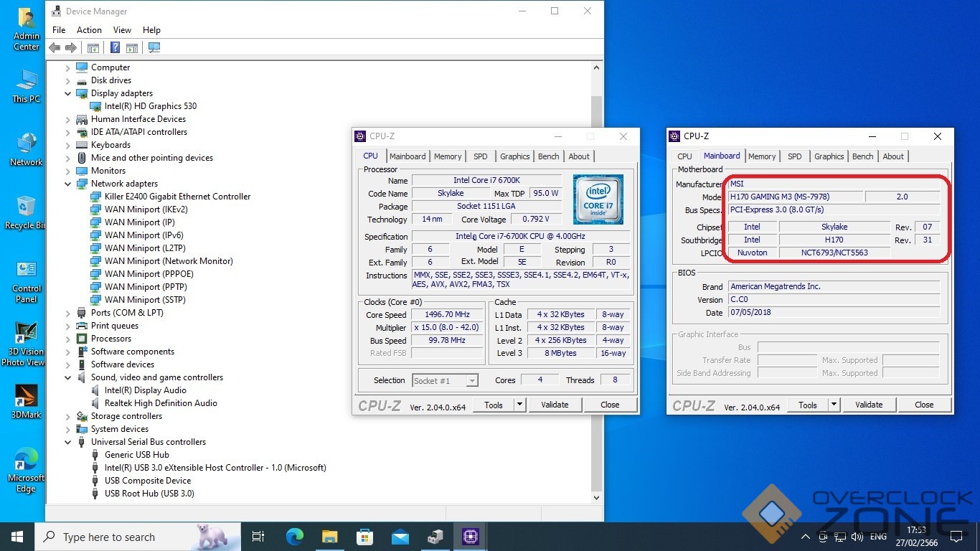Click CPU-Z icon in the taskbar
This screenshot has width=980, height=551.
point(470,537)
